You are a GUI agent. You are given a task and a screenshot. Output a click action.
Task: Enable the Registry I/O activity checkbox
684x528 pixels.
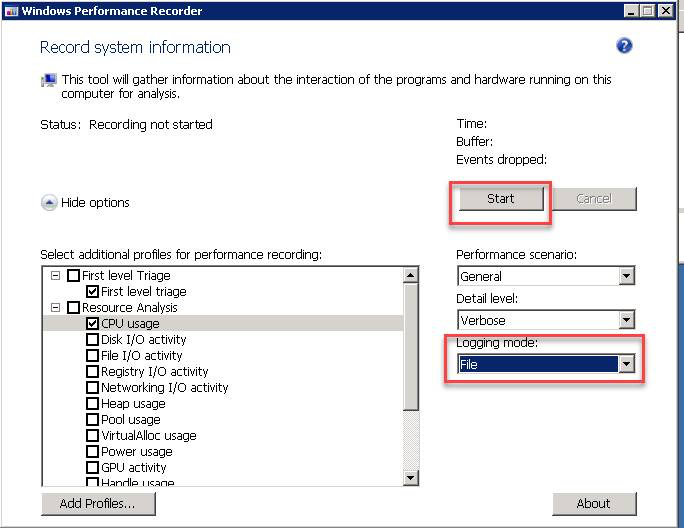click(x=92, y=371)
